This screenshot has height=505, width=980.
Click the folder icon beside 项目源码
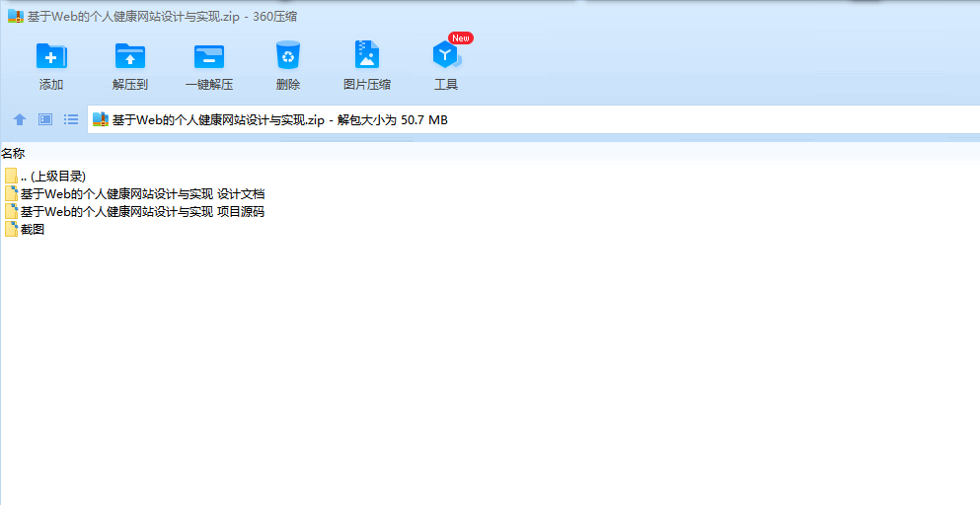pos(11,211)
